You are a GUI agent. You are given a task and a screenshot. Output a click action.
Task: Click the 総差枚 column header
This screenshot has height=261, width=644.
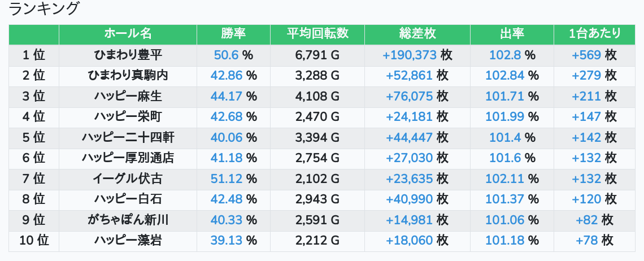point(417,34)
